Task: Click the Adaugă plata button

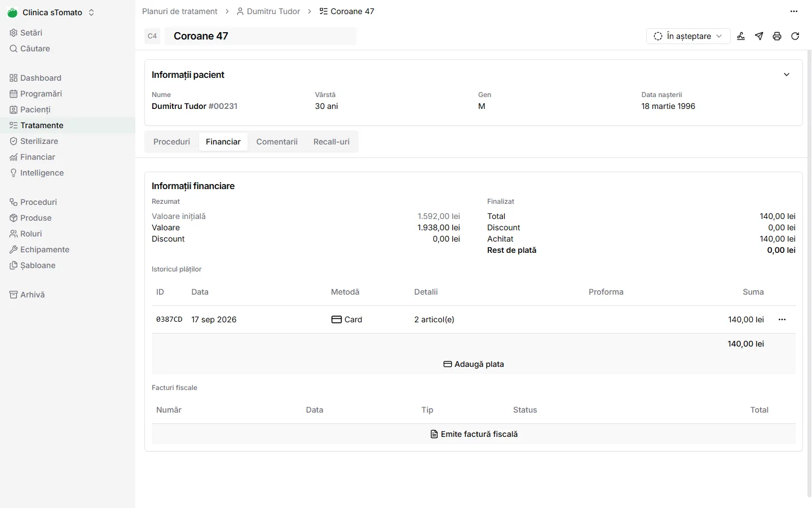Action: 474,364
